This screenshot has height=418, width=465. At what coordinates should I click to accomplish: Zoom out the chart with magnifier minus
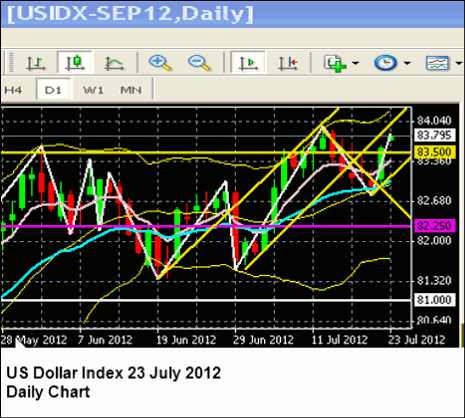click(199, 63)
